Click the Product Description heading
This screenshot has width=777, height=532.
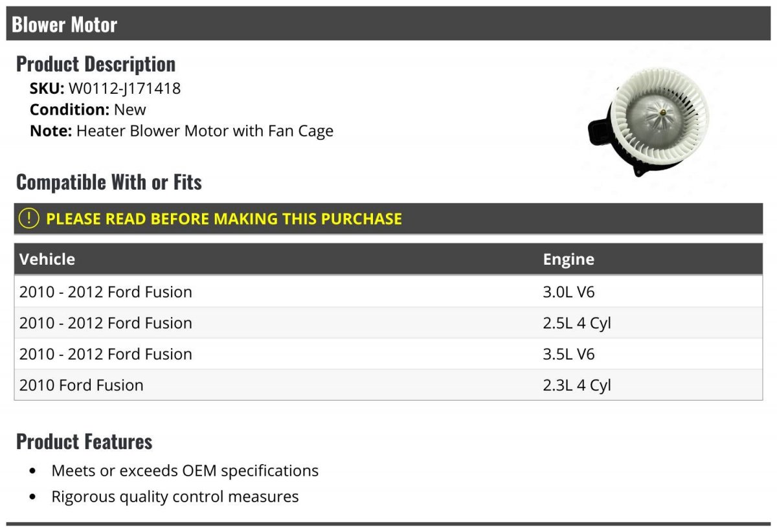pyautogui.click(x=96, y=64)
